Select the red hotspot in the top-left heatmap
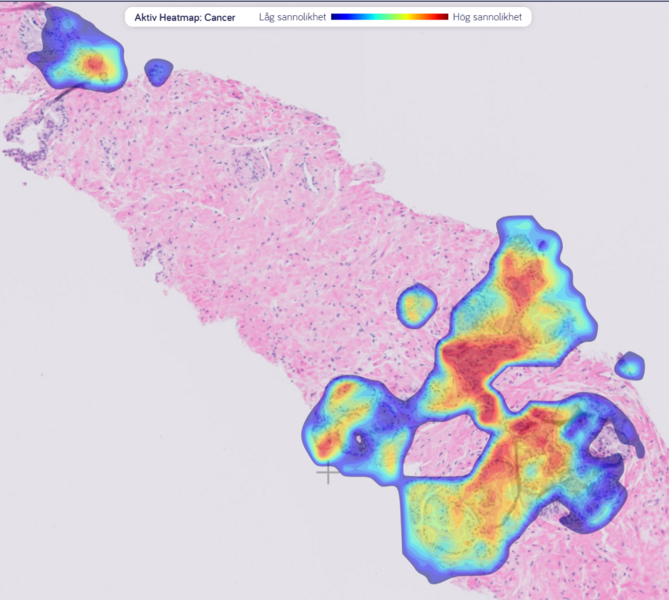Screen dimensions: 669x600 point(94,64)
